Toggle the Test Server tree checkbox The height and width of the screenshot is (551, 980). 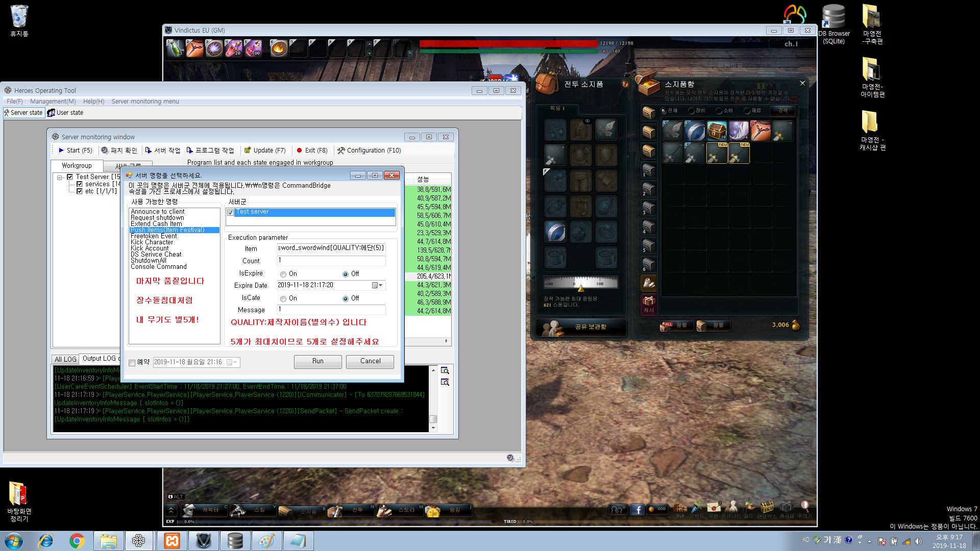point(70,177)
